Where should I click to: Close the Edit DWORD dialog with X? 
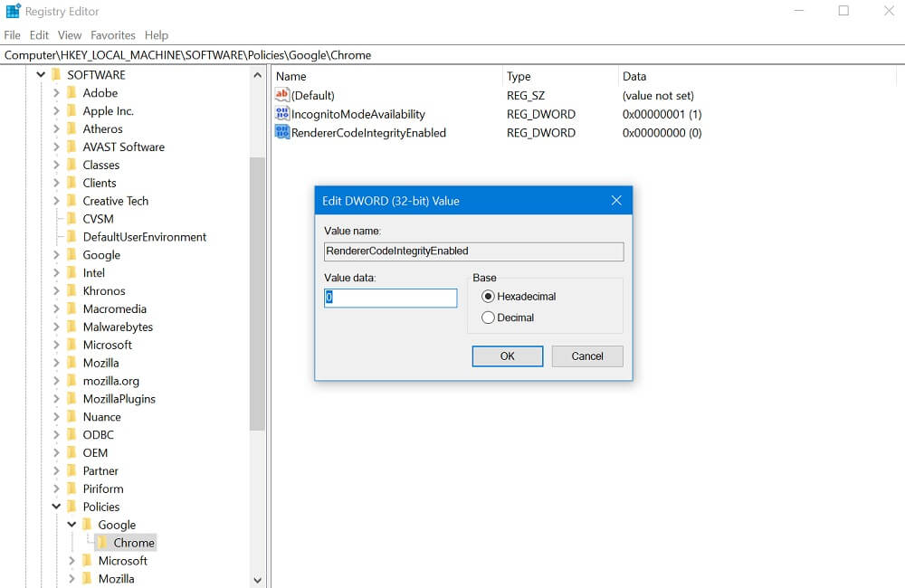click(616, 200)
